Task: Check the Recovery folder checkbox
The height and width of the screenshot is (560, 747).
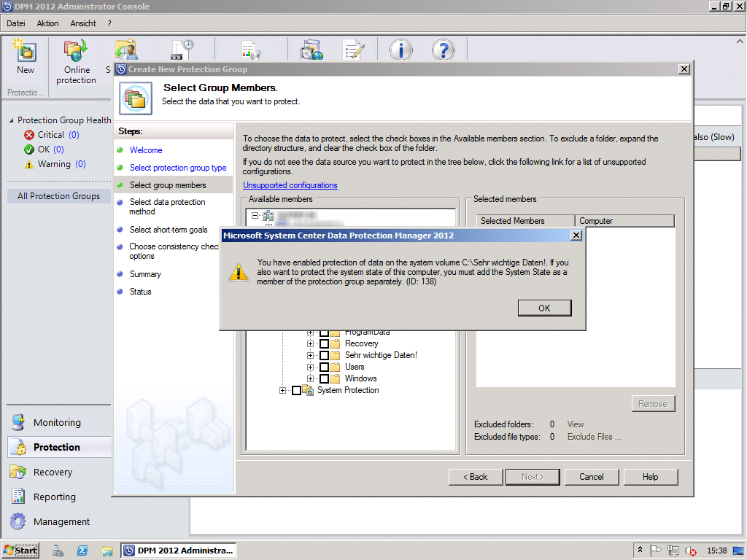Action: (324, 344)
